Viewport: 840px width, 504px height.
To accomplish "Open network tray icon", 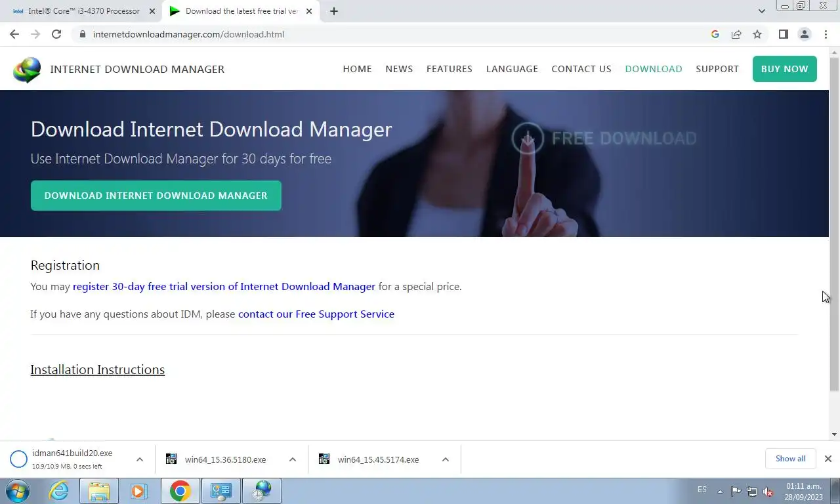I will (752, 492).
